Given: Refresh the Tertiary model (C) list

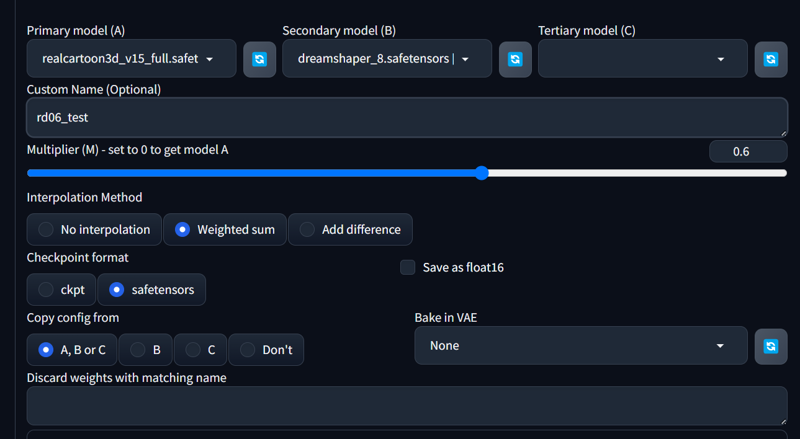Looking at the screenshot, I should tap(771, 59).
